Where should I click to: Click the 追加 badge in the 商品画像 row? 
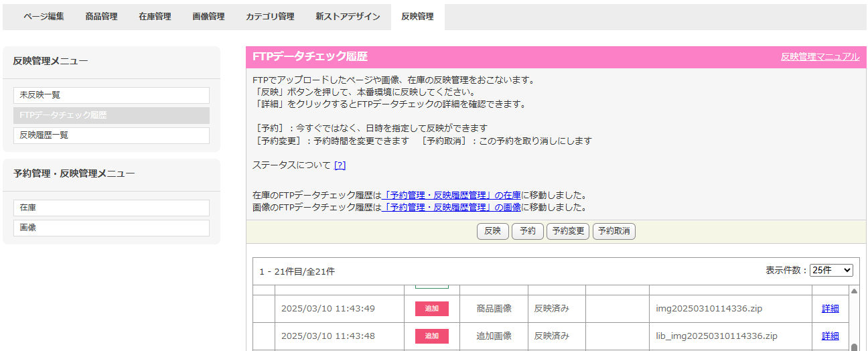pyautogui.click(x=432, y=309)
